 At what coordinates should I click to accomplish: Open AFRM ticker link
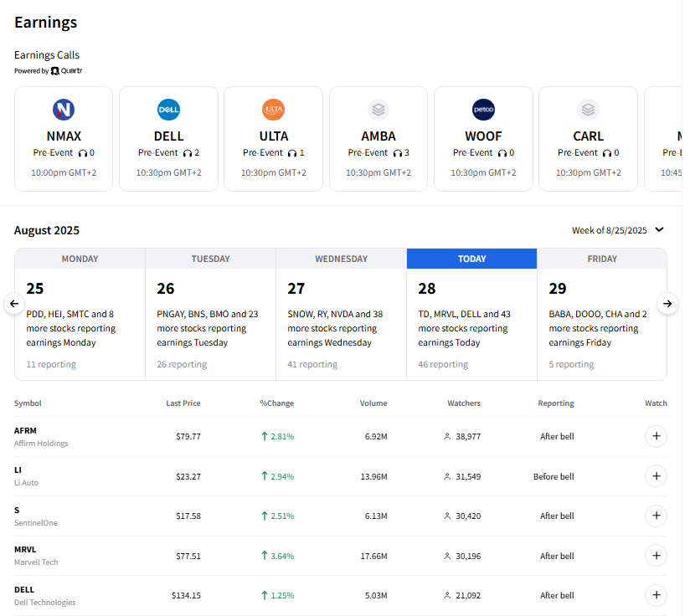pyautogui.click(x=25, y=431)
